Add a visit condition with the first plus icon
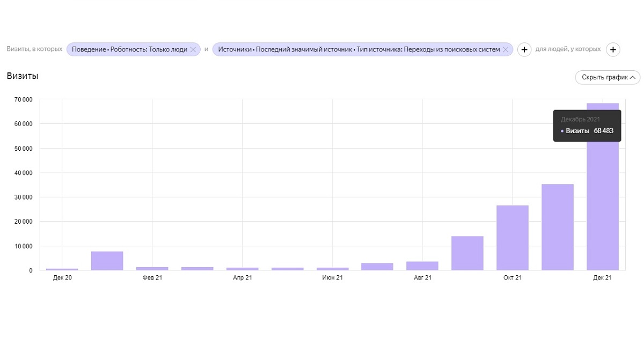 click(524, 49)
